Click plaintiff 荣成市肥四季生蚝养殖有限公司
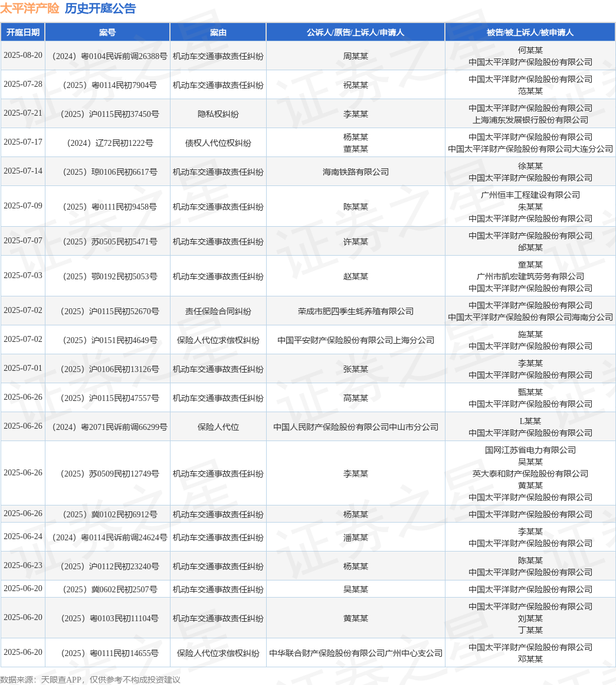 [355, 311]
